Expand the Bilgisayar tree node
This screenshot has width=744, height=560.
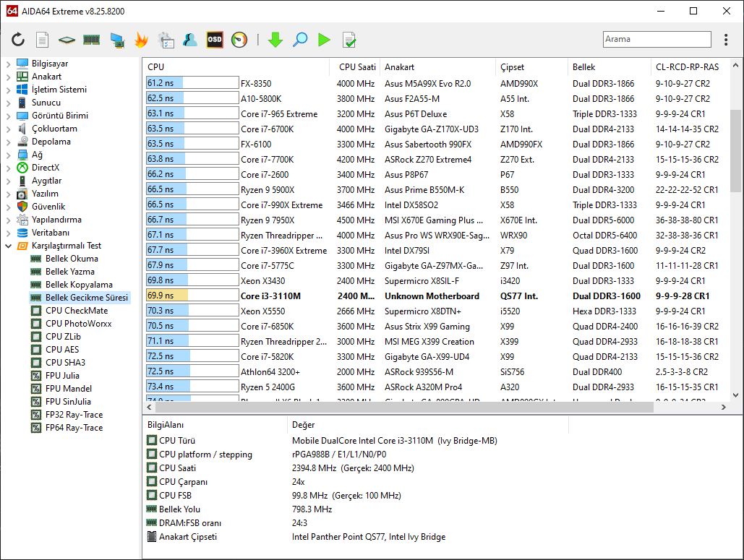[x=8, y=64]
